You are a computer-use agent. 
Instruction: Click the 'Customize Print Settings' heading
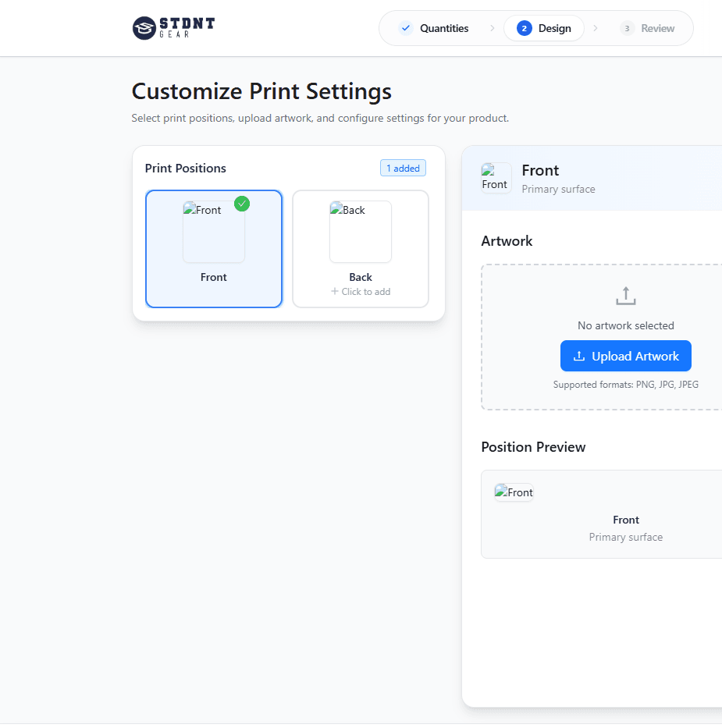coord(261,91)
